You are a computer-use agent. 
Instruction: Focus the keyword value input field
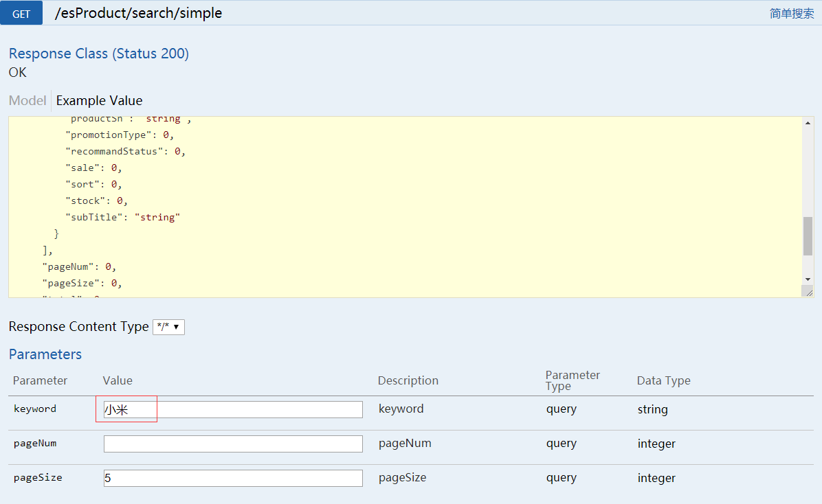[233, 409]
